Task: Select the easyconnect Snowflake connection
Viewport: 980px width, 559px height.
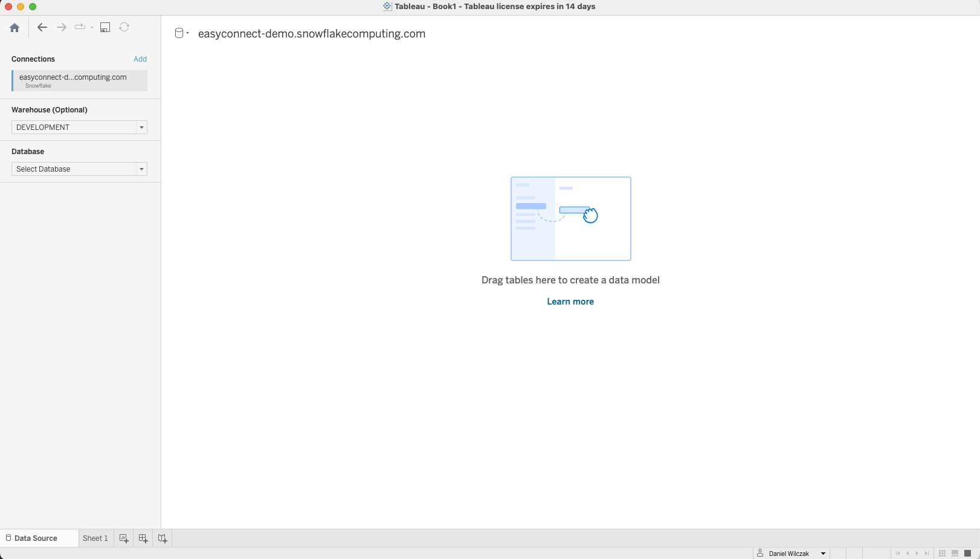Action: click(x=79, y=80)
